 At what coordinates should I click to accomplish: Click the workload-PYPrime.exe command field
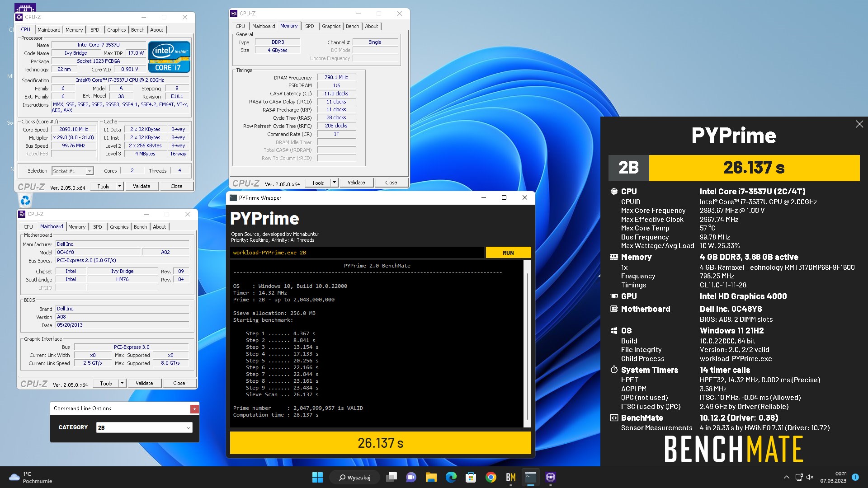pos(357,253)
